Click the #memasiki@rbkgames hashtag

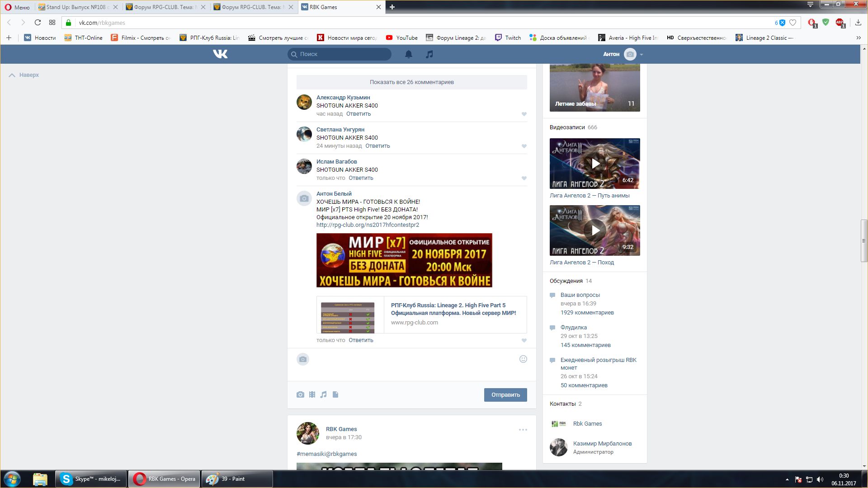(x=326, y=454)
